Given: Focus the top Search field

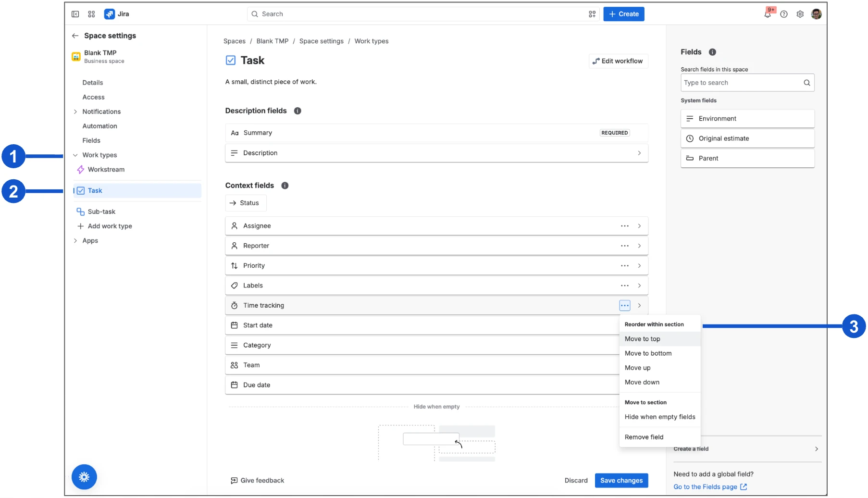Looking at the screenshot, I should click(x=423, y=14).
